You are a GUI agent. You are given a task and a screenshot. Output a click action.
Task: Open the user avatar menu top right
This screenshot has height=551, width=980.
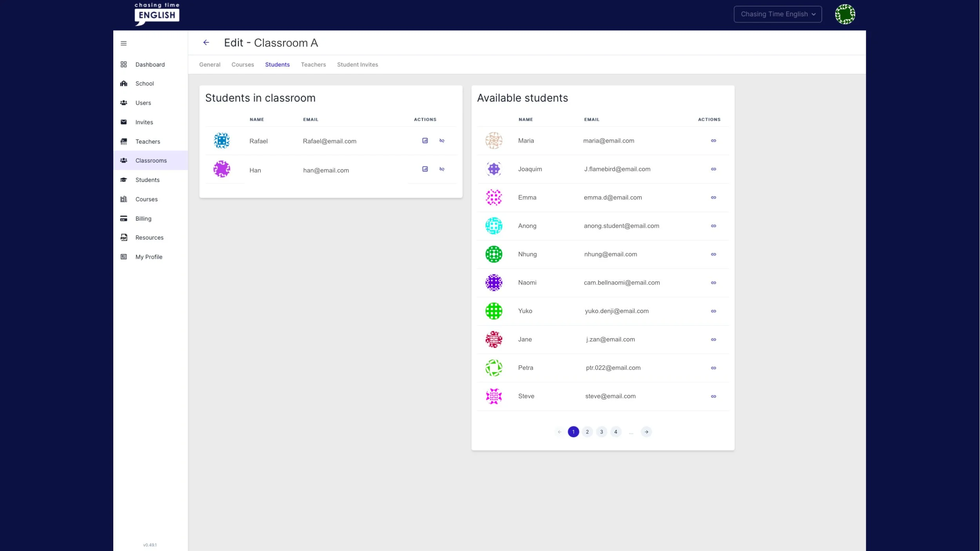tap(845, 14)
